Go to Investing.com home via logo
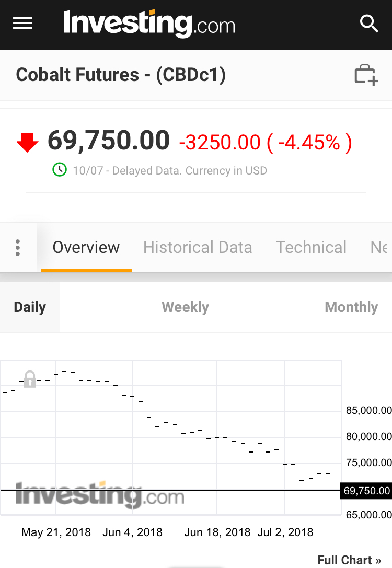 tap(149, 24)
